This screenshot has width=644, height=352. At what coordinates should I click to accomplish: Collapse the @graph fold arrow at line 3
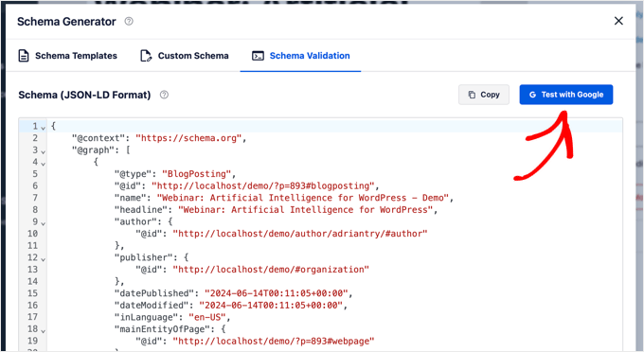pos(44,151)
